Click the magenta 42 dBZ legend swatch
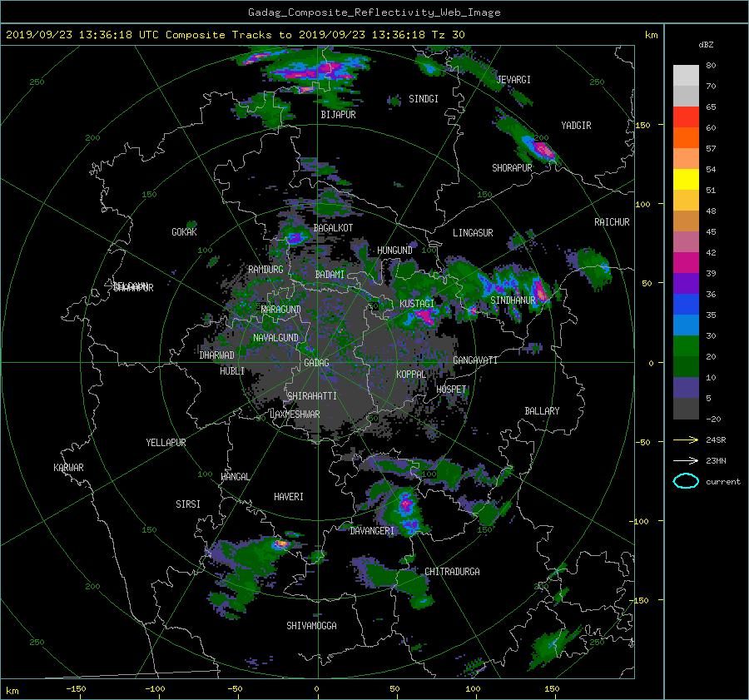Viewport: 749px width, 700px height. pos(686,263)
